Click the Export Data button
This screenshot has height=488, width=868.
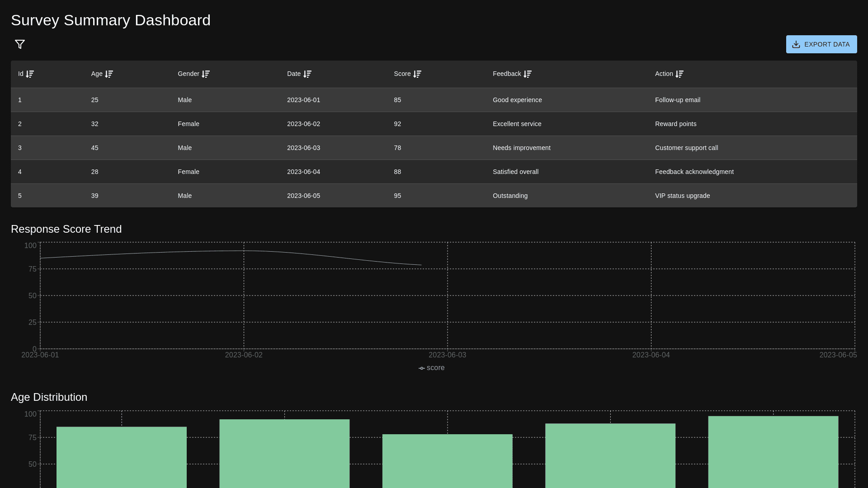[x=821, y=44]
